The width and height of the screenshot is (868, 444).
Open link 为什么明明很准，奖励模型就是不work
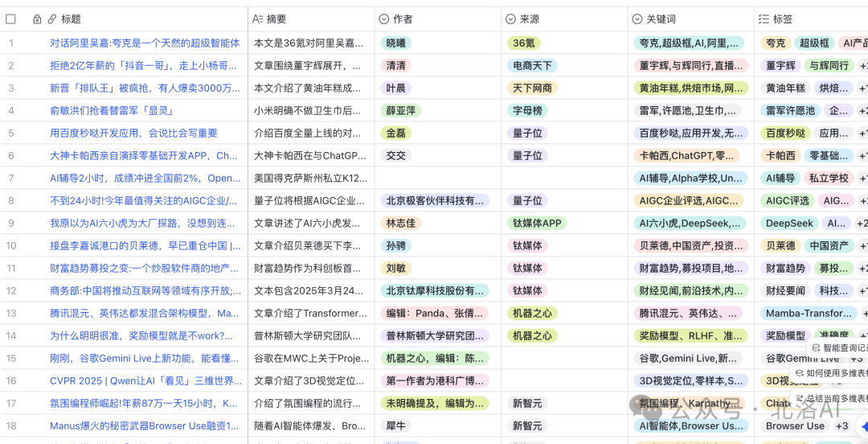click(x=141, y=336)
